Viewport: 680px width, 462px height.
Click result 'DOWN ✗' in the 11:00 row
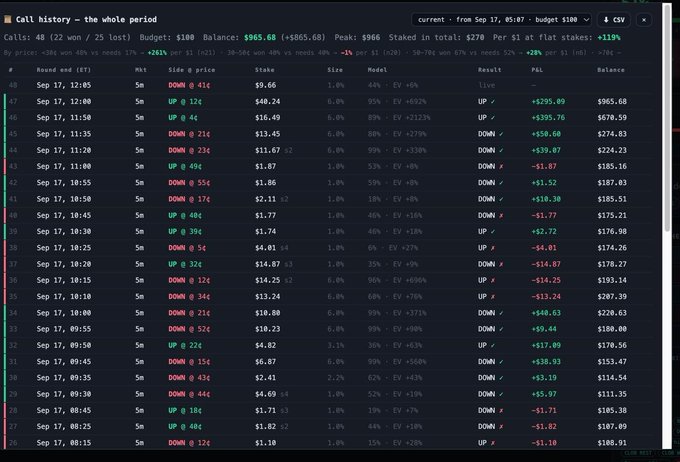point(491,167)
